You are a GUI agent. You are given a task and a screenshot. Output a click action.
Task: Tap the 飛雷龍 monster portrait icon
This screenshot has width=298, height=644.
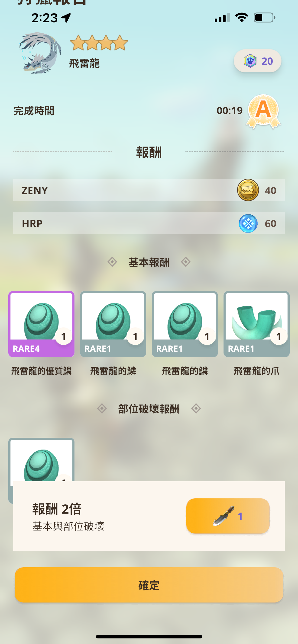(40, 53)
